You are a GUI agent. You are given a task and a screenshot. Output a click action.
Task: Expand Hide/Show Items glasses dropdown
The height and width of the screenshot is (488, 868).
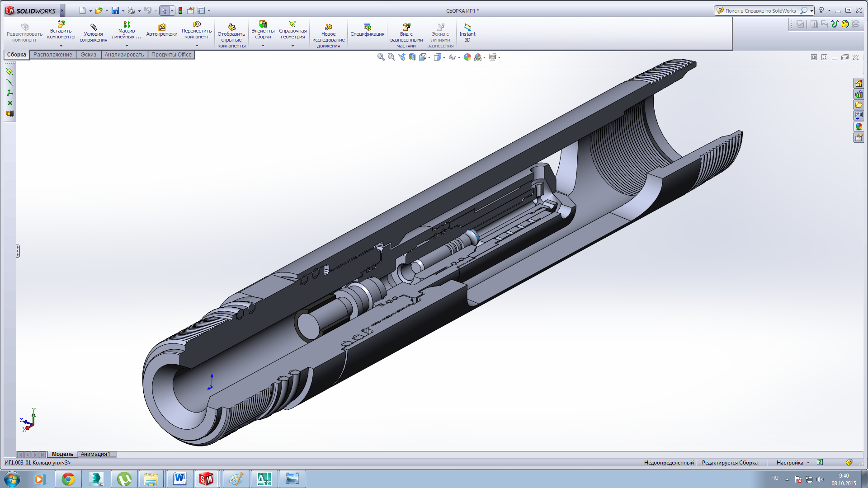[x=459, y=57]
